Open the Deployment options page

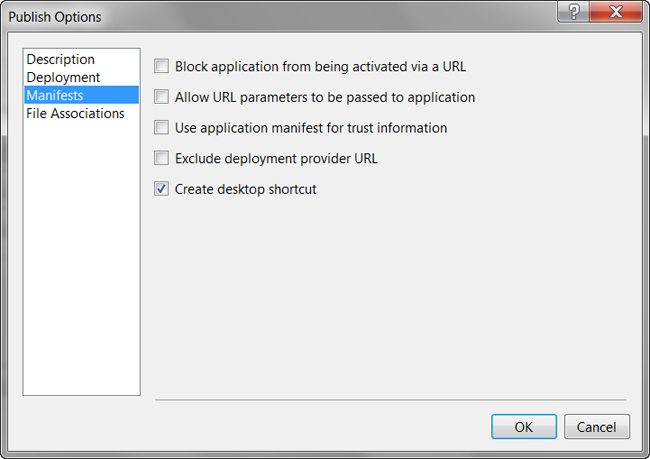(63, 77)
